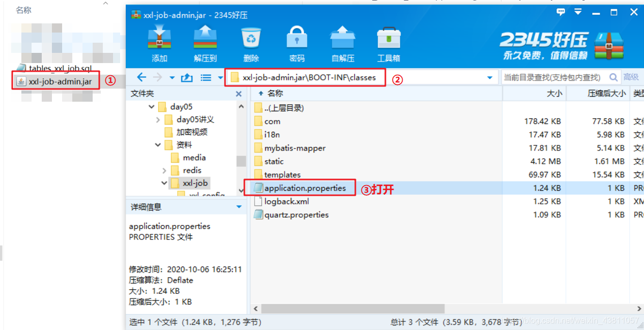Collapse the 资料 tree node
The width and height of the screenshot is (644, 330).
click(x=158, y=145)
